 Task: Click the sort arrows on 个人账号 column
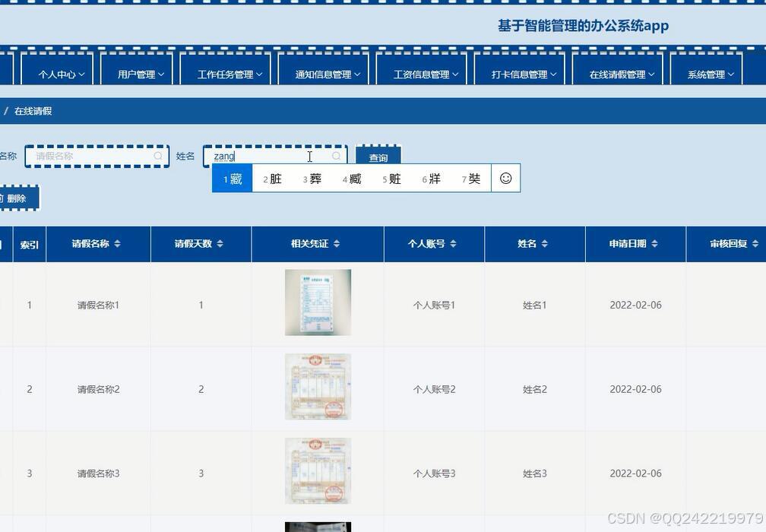point(454,244)
